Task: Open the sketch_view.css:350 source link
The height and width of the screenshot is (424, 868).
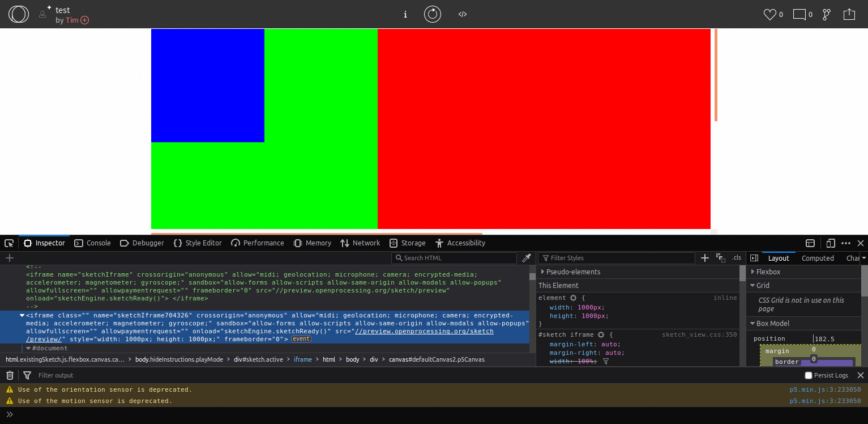Action: [699, 335]
